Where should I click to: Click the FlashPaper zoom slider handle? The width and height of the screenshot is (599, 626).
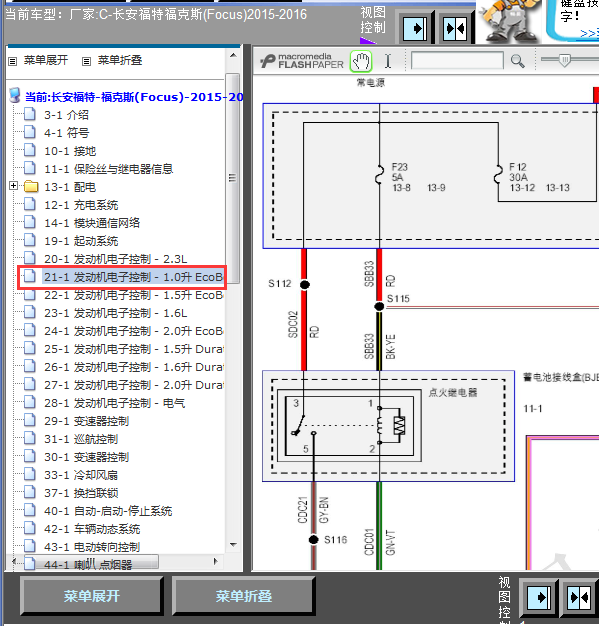pos(564,60)
